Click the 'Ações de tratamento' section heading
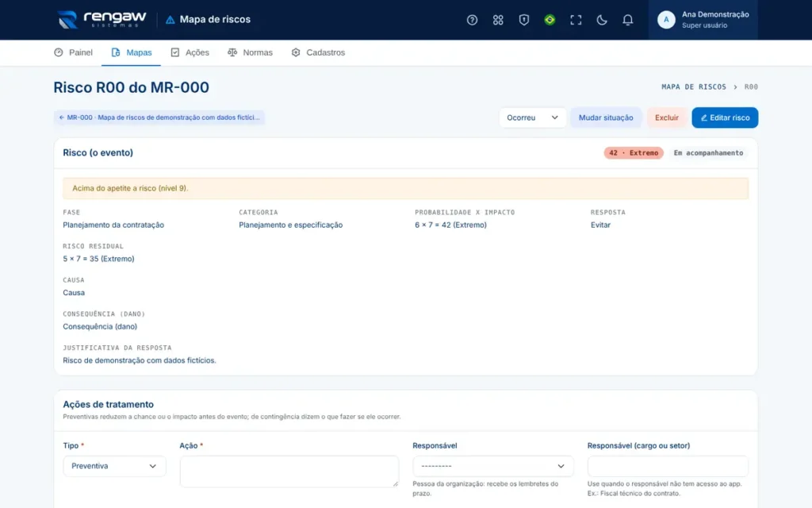 [x=108, y=404]
